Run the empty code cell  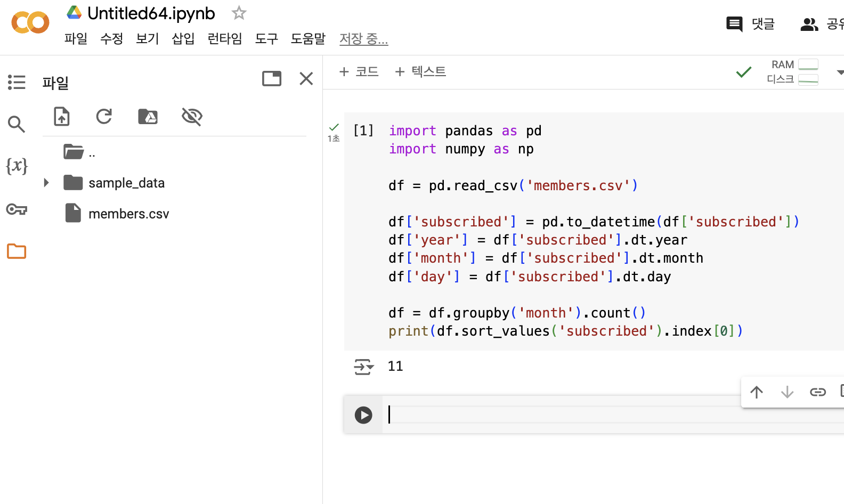363,415
